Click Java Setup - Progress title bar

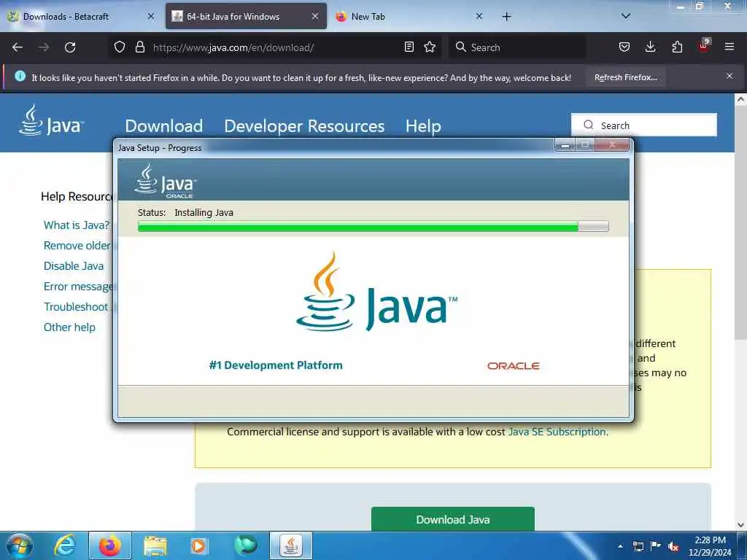(x=333, y=147)
